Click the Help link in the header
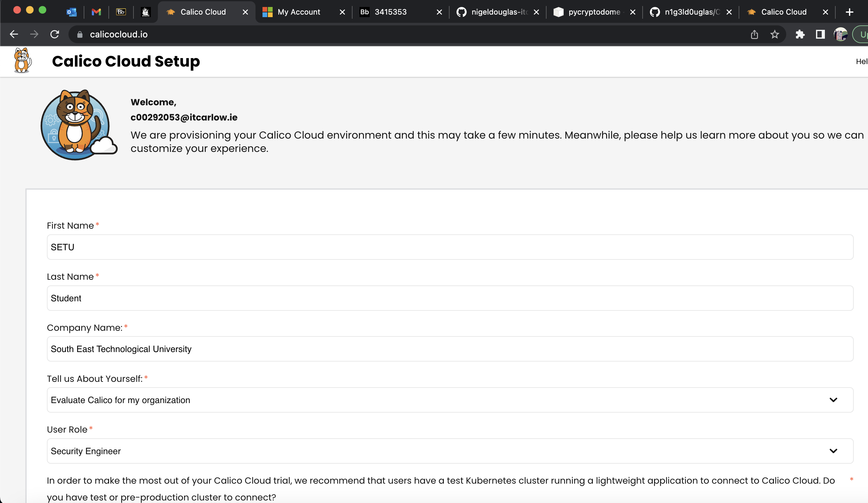The width and height of the screenshot is (868, 503). click(x=862, y=61)
